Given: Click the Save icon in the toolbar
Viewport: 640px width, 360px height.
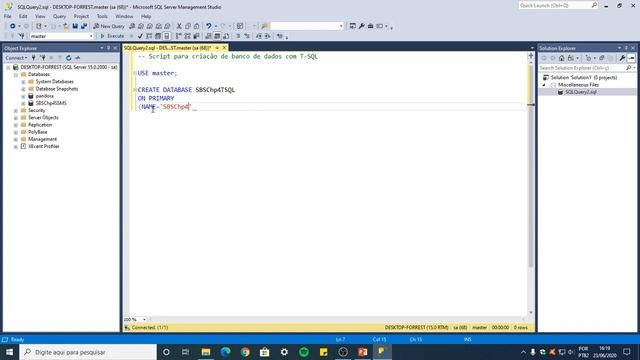Looking at the screenshot, I should point(75,26).
